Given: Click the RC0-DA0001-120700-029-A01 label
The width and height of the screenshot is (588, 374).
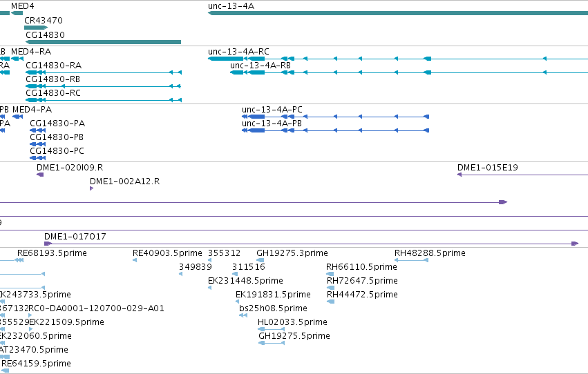Looking at the screenshot, I should click(x=96, y=308).
